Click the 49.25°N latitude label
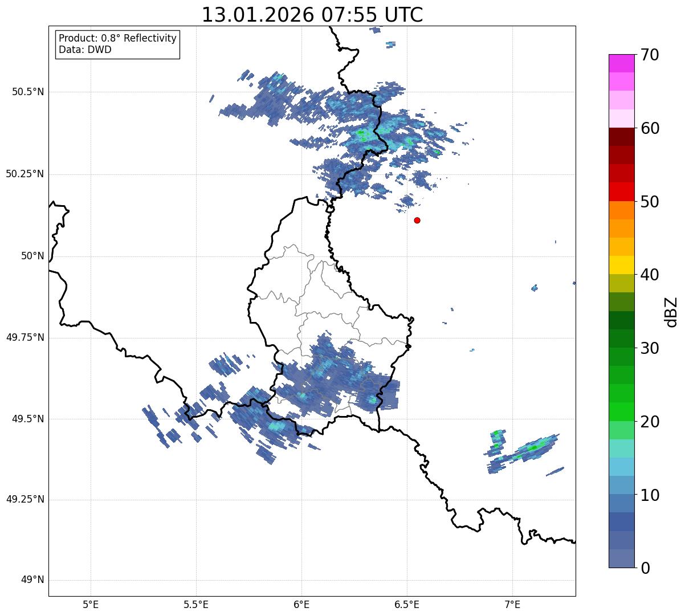The image size is (685, 616). (x=25, y=500)
